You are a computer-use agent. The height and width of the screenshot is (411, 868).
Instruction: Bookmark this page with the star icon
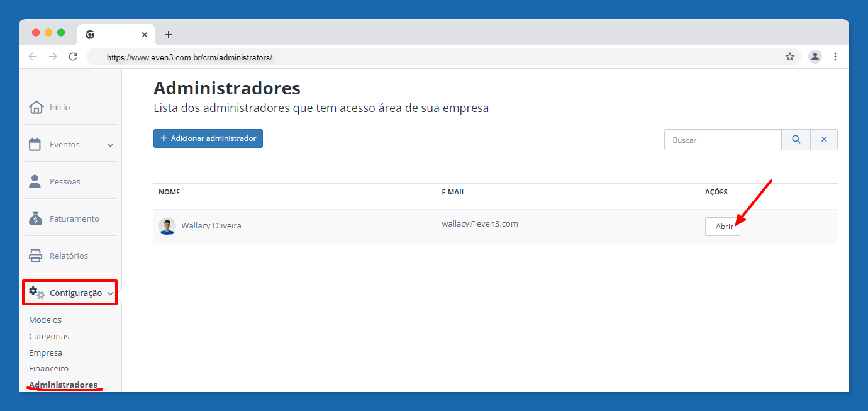pyautogui.click(x=790, y=57)
